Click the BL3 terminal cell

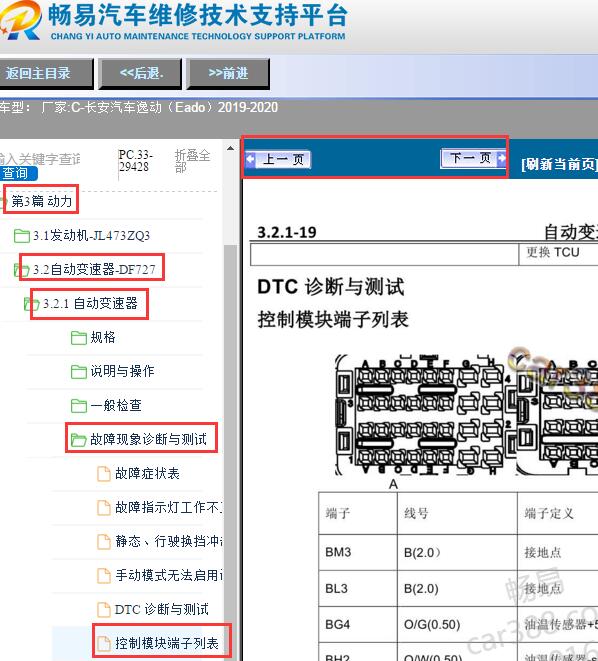pos(358,588)
